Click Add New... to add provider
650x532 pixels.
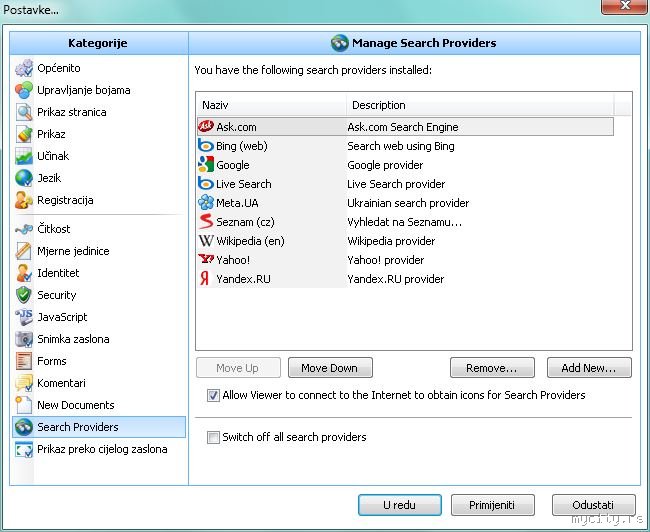(x=589, y=368)
